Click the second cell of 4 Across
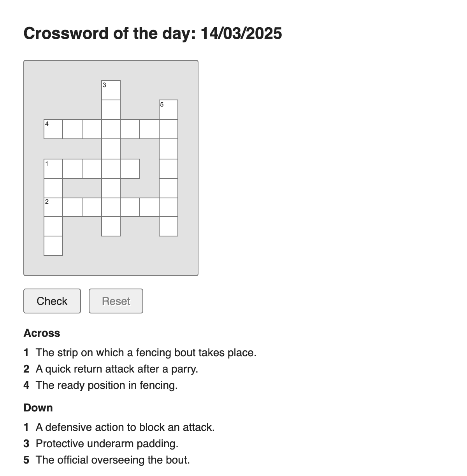This screenshot has width=467, height=476. click(72, 129)
